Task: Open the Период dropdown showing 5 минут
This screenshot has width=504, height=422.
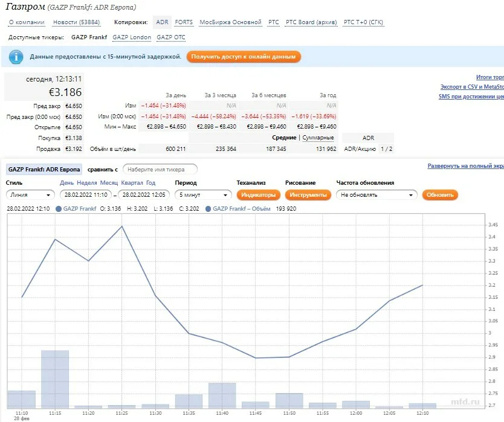Action: coord(203,194)
